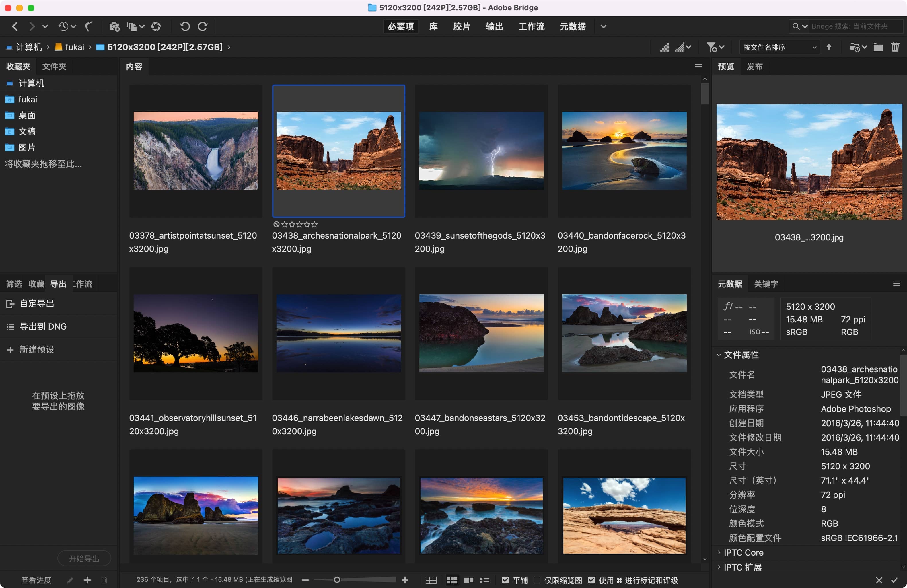Click 新建预设 to add preset

point(37,349)
